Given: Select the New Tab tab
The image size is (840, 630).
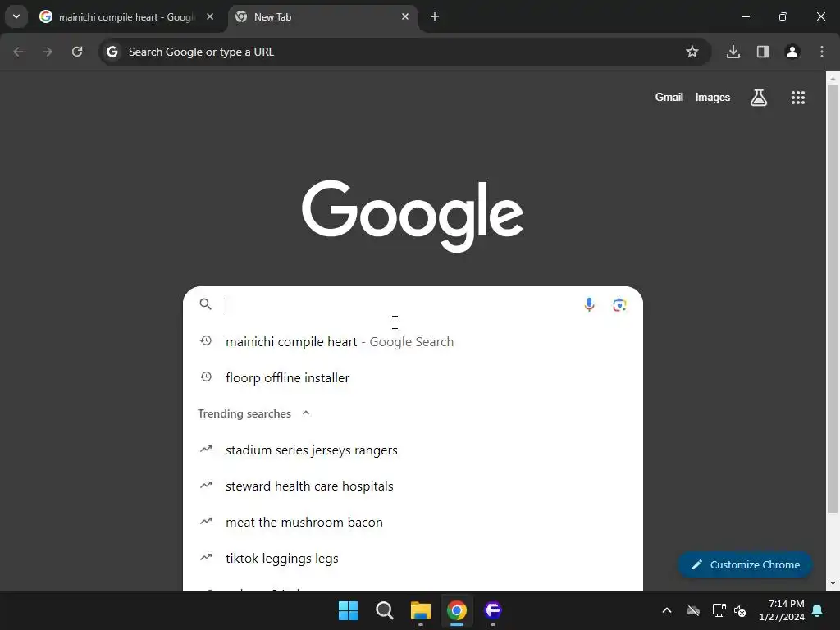Looking at the screenshot, I should tap(323, 17).
